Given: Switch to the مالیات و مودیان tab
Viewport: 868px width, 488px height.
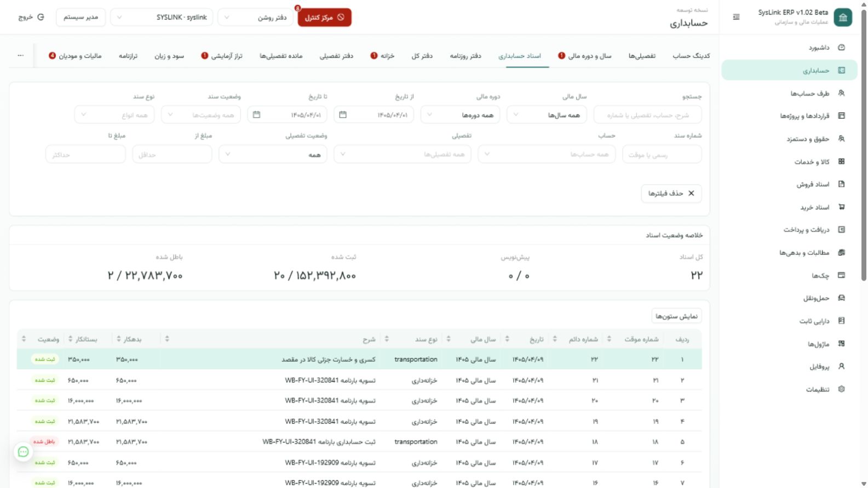Looking at the screenshot, I should [75, 56].
